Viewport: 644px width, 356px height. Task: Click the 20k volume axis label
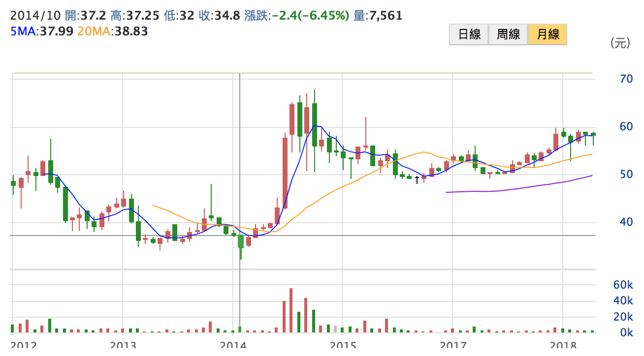623,317
